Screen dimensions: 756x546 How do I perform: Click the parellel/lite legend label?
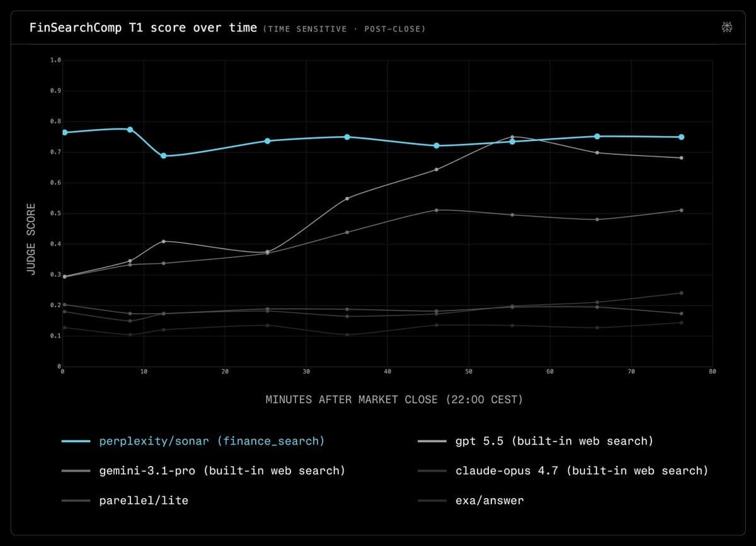(x=144, y=501)
